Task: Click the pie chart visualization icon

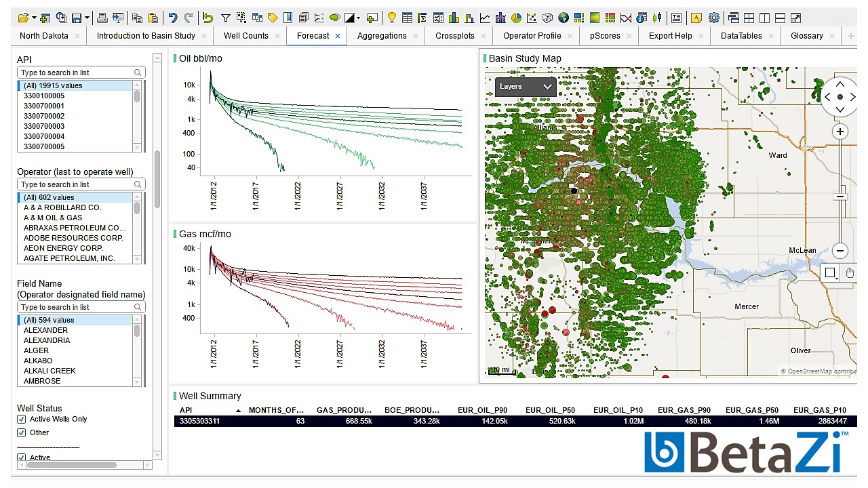Action: coord(516,18)
